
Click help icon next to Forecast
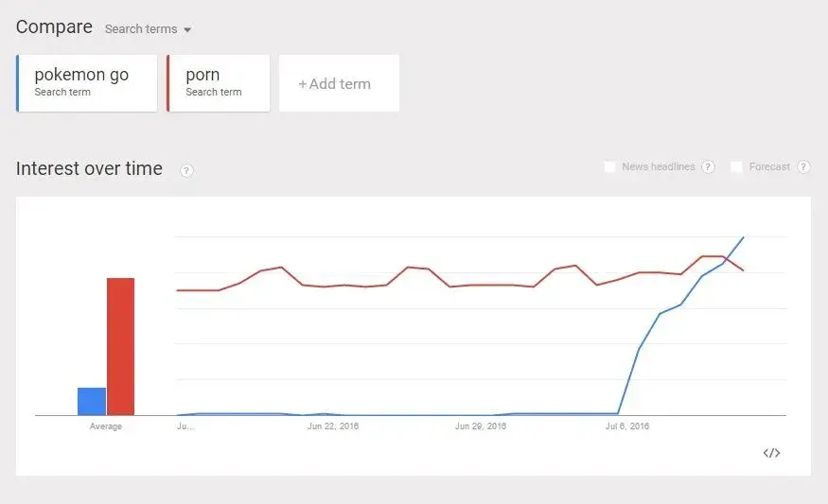(803, 167)
